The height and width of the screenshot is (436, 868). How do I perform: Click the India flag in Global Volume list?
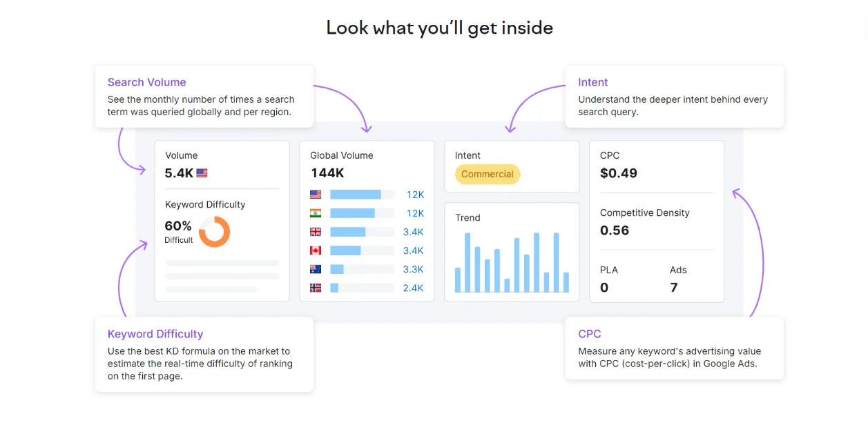tap(316, 213)
